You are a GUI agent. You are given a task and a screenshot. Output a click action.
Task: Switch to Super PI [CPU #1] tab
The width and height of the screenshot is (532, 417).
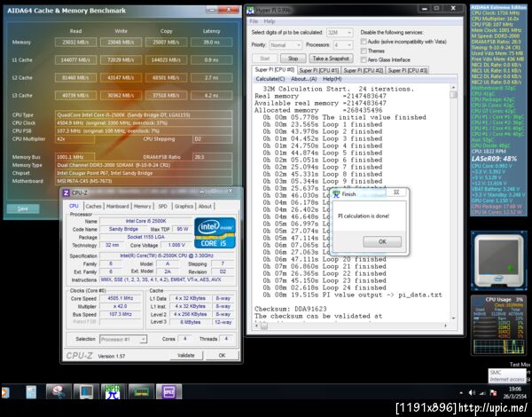point(319,70)
